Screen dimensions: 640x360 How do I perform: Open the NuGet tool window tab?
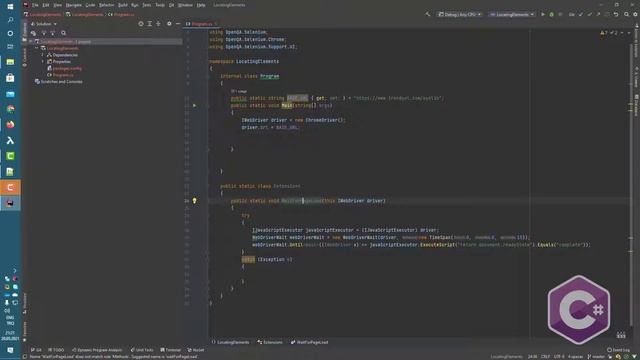coord(196,350)
